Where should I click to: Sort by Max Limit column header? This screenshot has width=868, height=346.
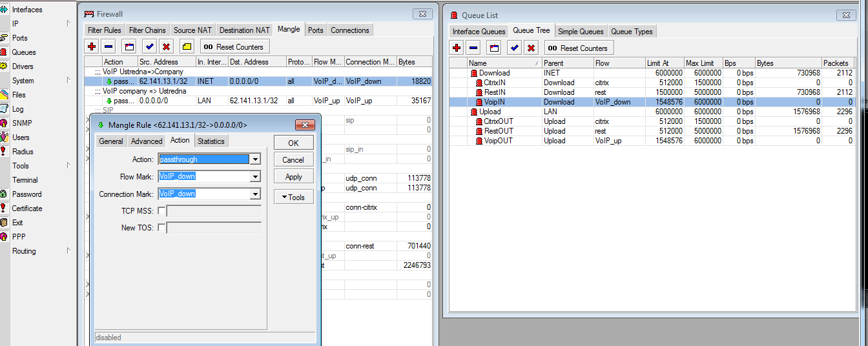point(703,63)
